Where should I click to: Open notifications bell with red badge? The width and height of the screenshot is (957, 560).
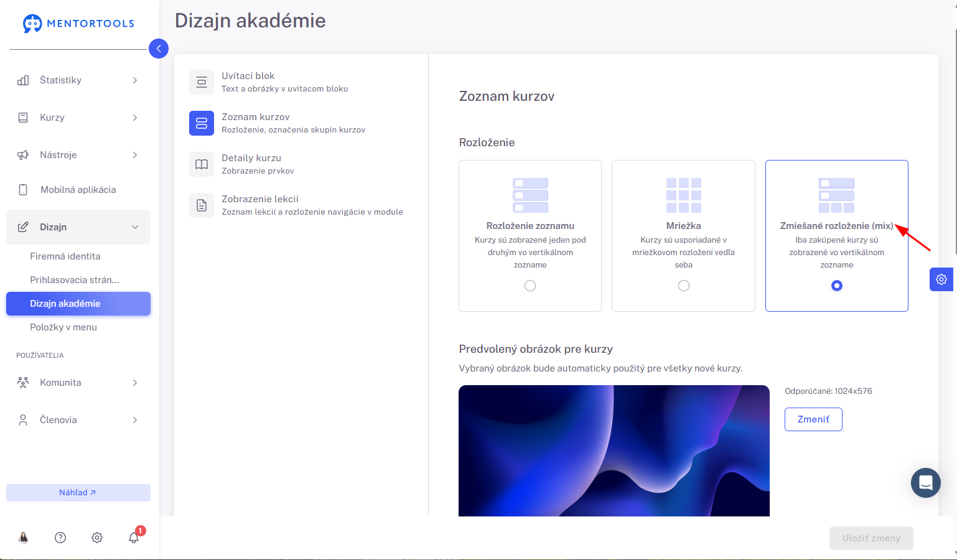coord(134,538)
